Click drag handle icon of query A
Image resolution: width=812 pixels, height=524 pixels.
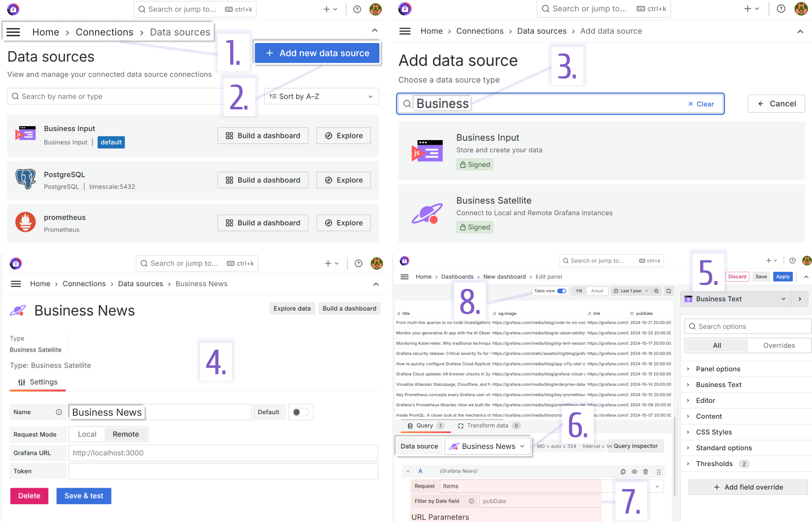coord(659,472)
